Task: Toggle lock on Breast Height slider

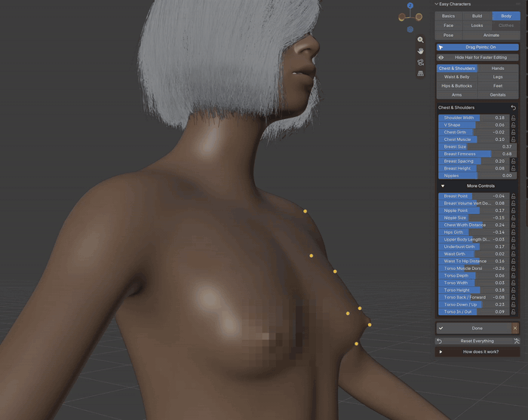Action: click(x=513, y=168)
